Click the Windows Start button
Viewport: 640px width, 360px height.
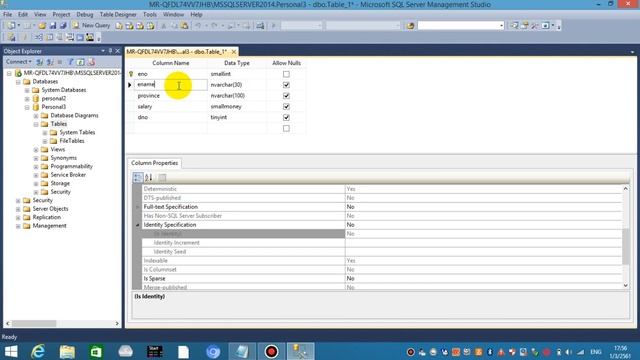(x=11, y=351)
